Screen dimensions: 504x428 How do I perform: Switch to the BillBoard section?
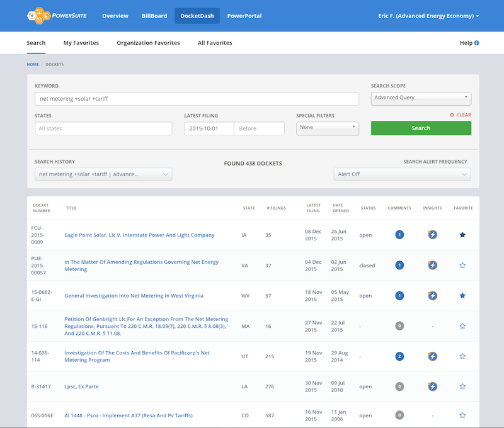154,15
